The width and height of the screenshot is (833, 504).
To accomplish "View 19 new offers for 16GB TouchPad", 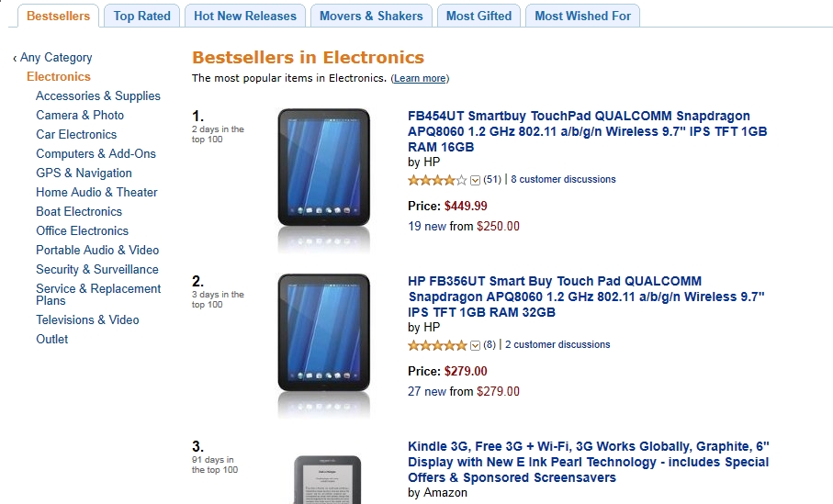I will [x=427, y=226].
